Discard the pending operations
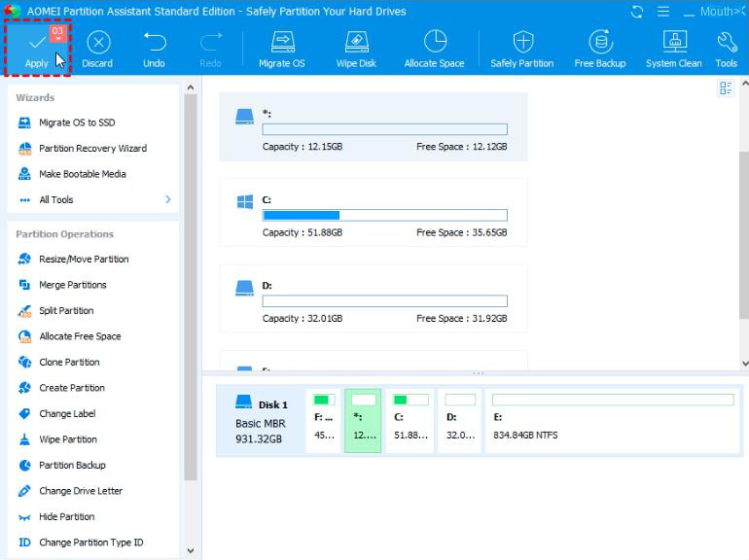Screen dimensions: 749x560 97,47
